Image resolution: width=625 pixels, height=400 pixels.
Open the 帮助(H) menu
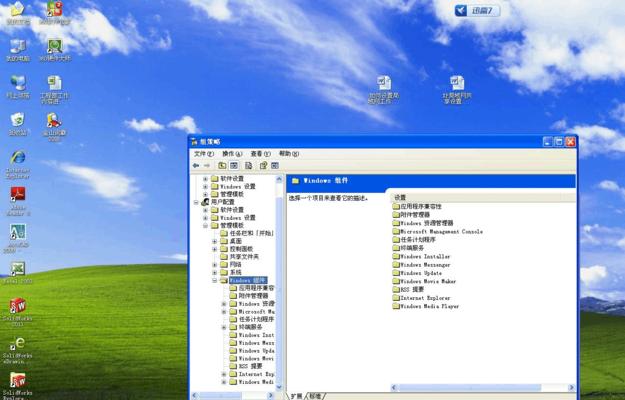289,153
